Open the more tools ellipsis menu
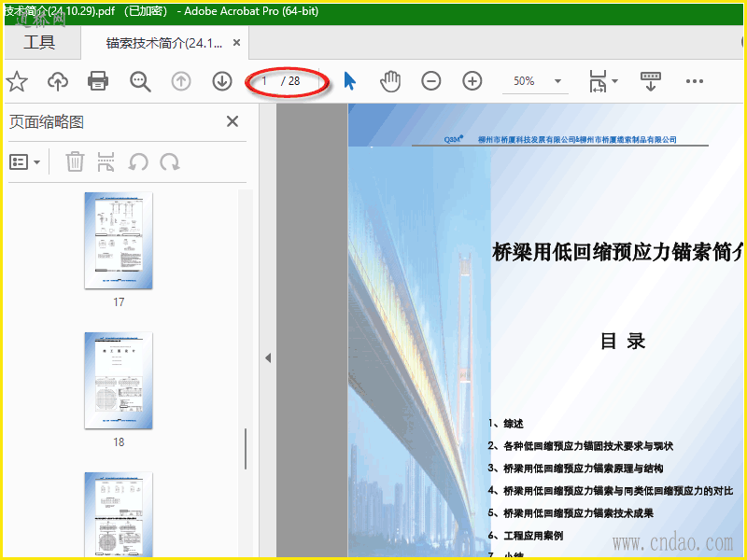747x560 pixels. tap(695, 81)
